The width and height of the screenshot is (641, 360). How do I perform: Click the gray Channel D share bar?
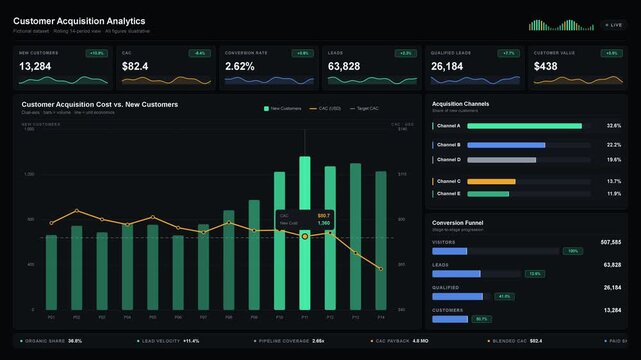click(x=502, y=160)
